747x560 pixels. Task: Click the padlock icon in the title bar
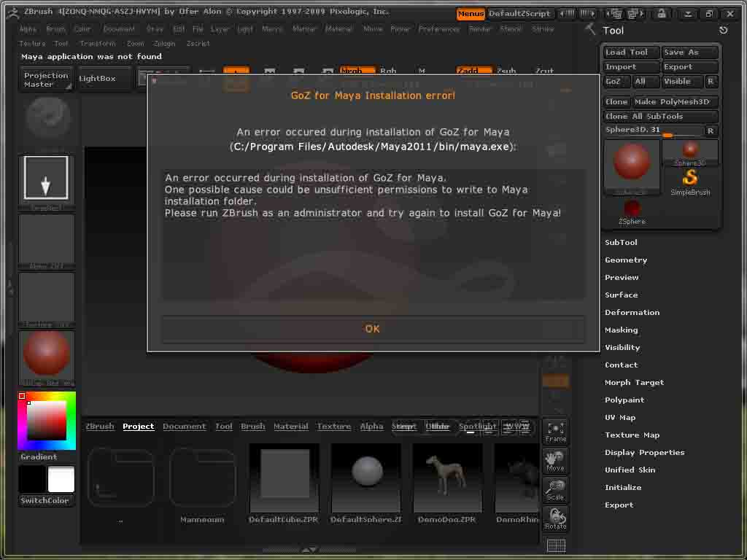tap(662, 14)
